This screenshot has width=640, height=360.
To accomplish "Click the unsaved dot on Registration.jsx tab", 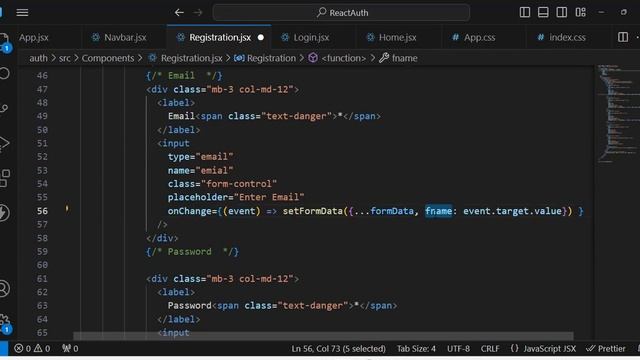I will click(260, 38).
